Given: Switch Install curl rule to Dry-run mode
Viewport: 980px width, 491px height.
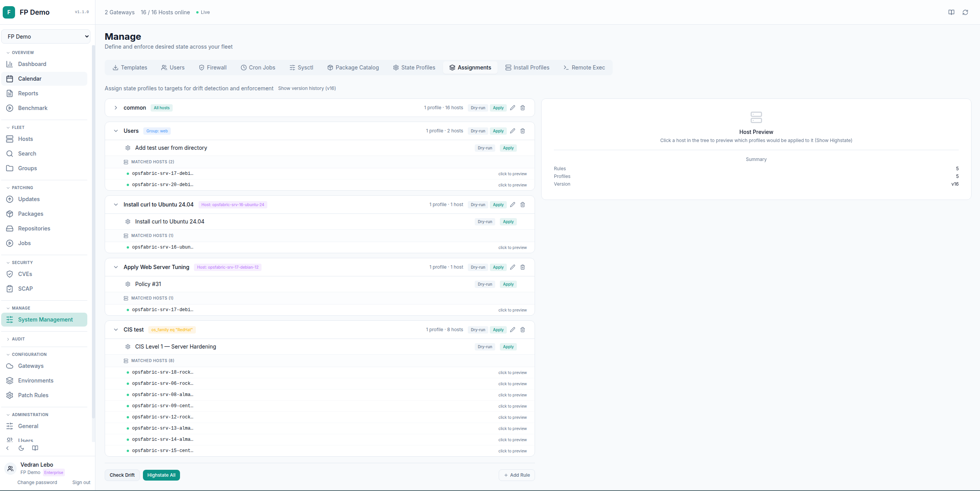Looking at the screenshot, I should [x=477, y=205].
